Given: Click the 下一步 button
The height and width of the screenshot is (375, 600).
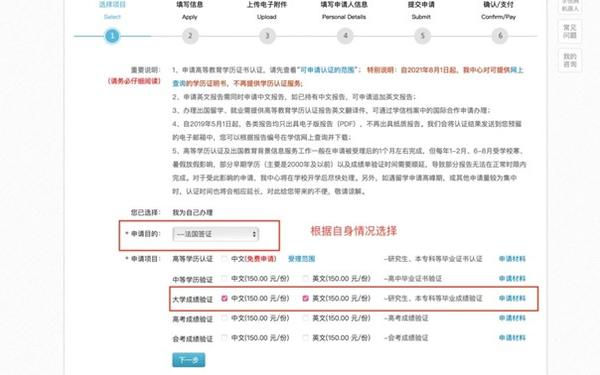Looking at the screenshot, I should tap(189, 360).
